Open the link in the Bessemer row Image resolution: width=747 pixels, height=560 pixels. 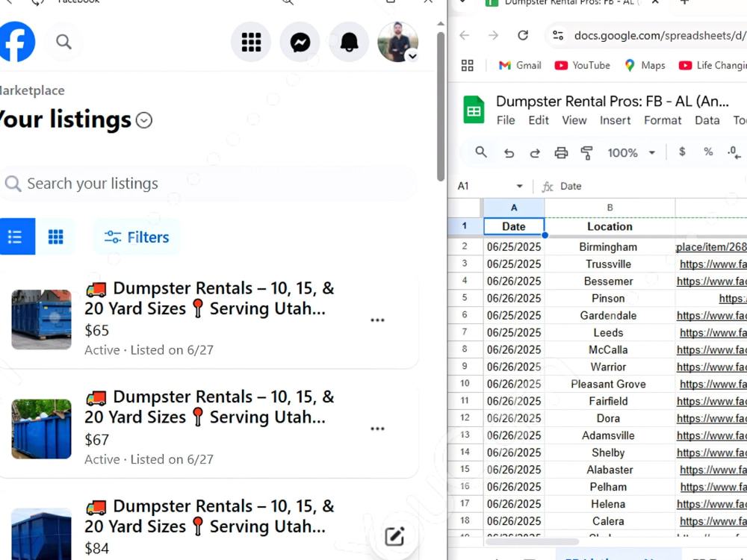712,281
